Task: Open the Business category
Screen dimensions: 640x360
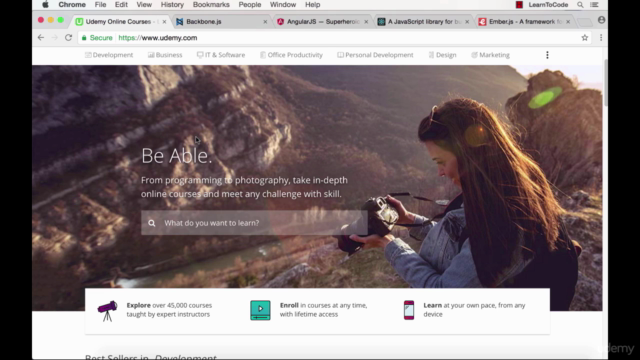Action: coord(165,55)
